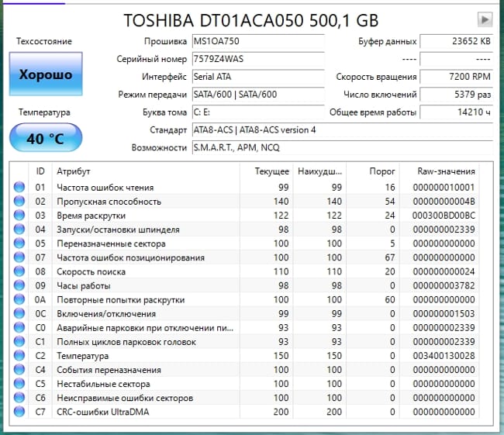This screenshot has height=435, width=504.
Task: Click the Буква тома field C: E:
Action: pyautogui.click(x=258, y=112)
